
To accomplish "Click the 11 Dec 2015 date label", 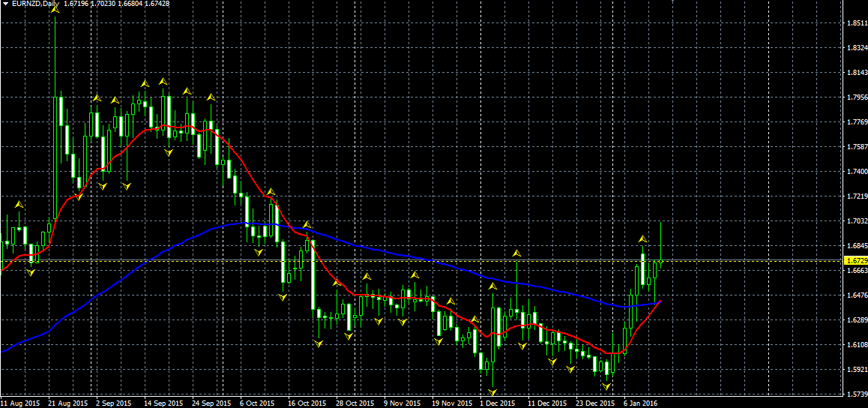I will coord(547,403).
